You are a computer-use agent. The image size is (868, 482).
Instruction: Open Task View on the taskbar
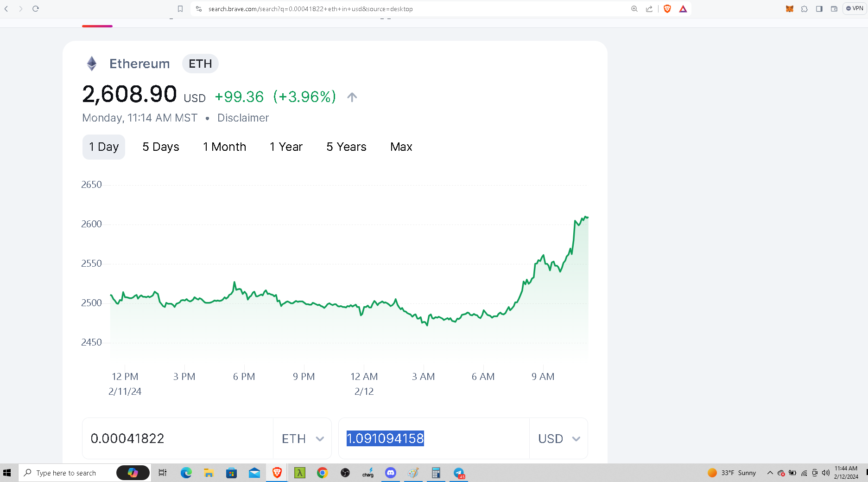(x=163, y=473)
